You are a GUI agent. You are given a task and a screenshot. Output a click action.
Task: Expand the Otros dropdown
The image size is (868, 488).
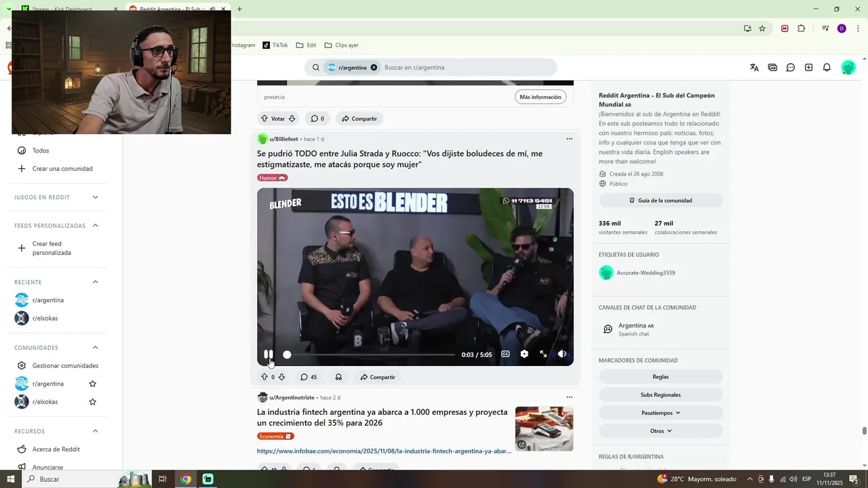660,431
